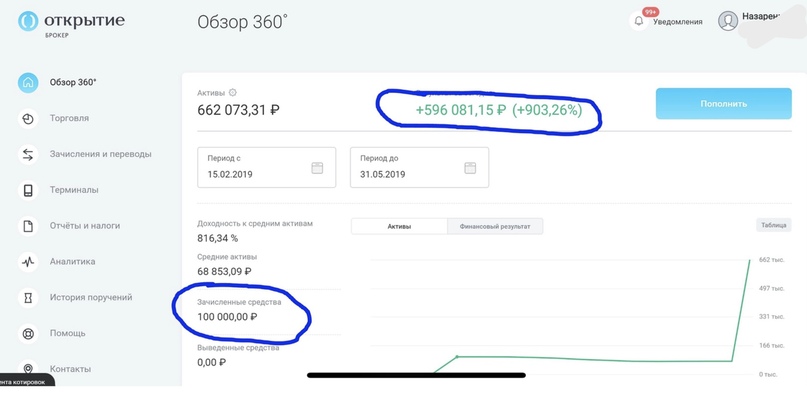This screenshot has width=807, height=393.
Task: Click the transfer arrows icon for Зачисления
Action: click(28, 154)
